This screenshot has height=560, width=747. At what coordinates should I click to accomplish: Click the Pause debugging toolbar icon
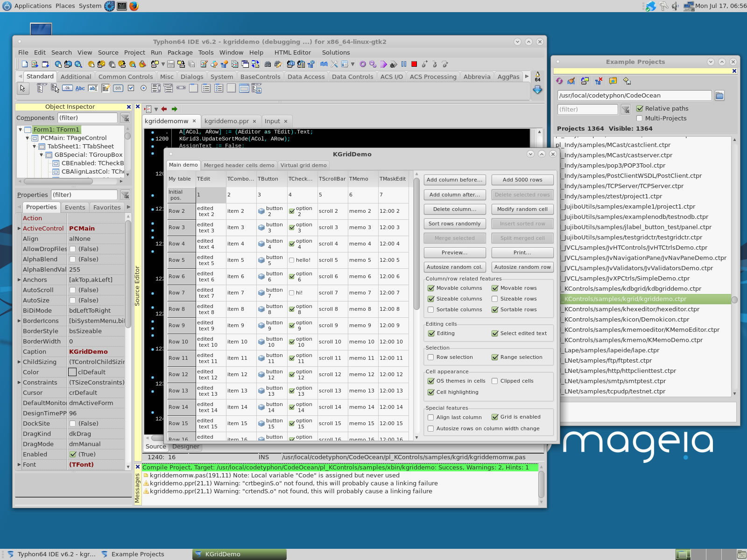pos(404,64)
